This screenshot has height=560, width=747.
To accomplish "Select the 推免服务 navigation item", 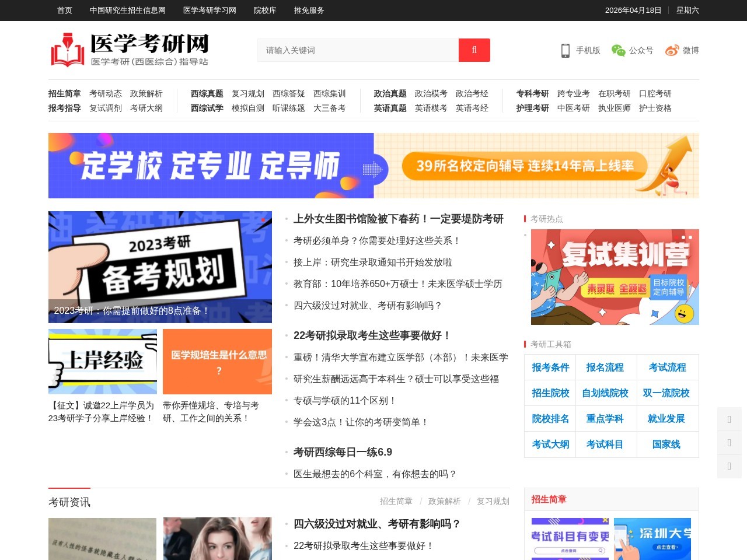I will pyautogui.click(x=308, y=10).
